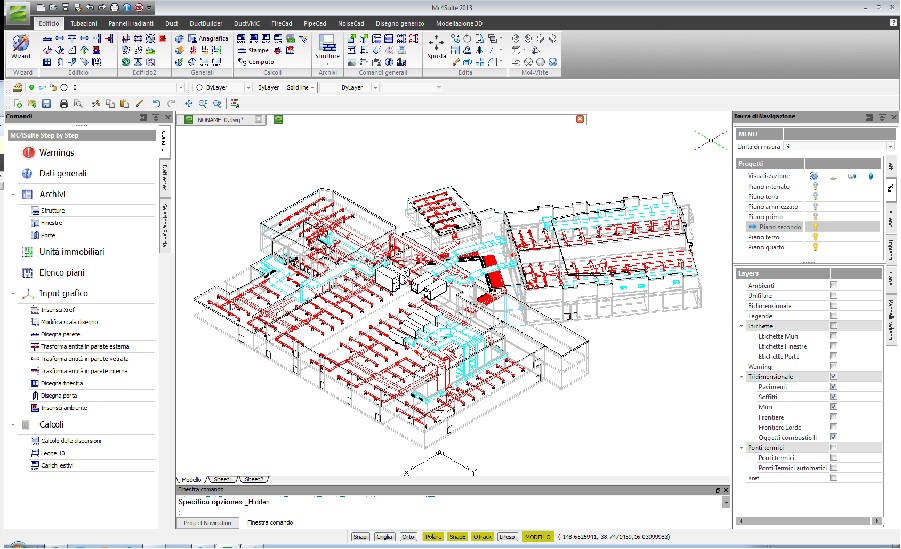Open the ByLayer color dropdown
901x549 pixels.
click(248, 87)
